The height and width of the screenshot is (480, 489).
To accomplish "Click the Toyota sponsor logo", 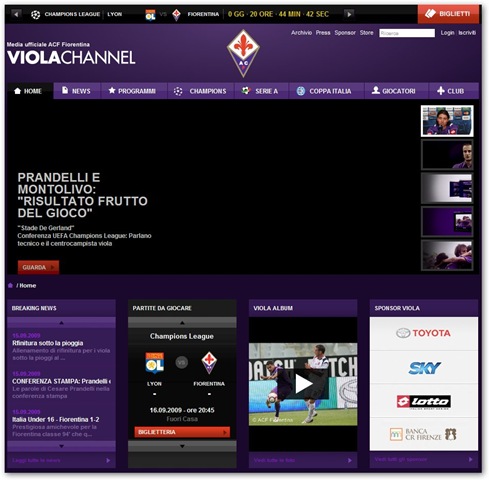I will pyautogui.click(x=423, y=333).
